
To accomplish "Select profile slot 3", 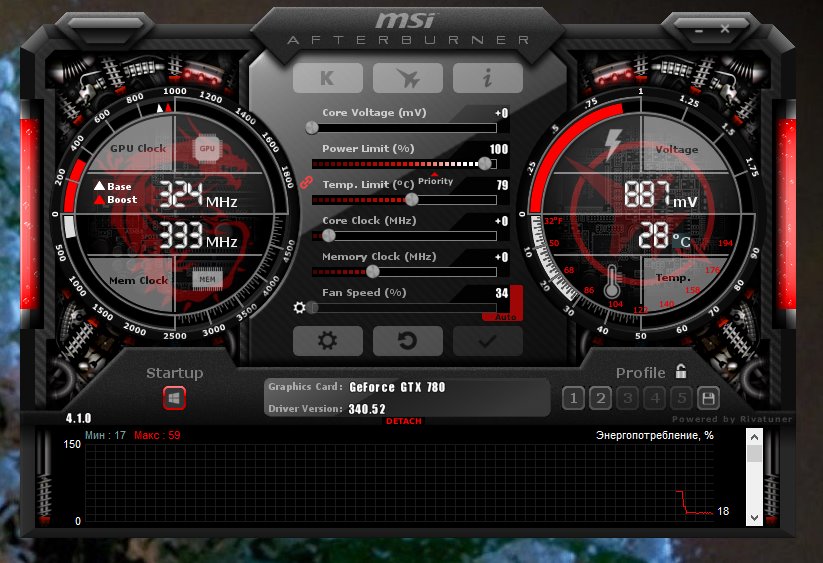I will (627, 398).
